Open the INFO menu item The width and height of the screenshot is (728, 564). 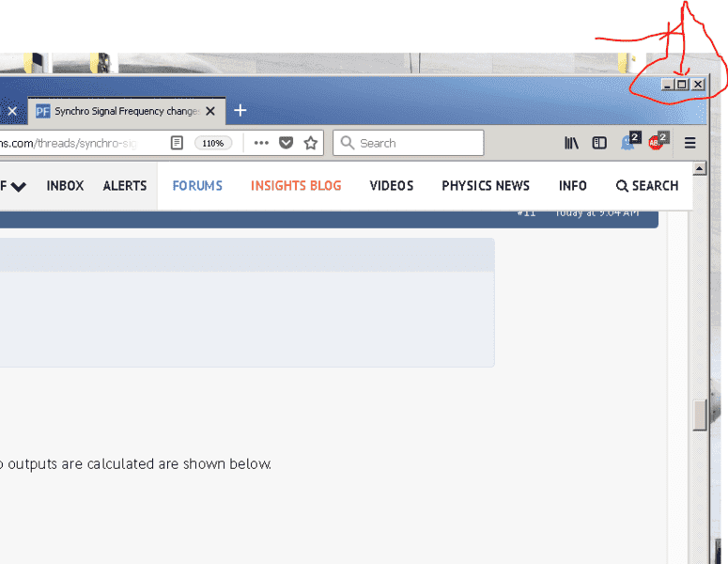tap(572, 186)
